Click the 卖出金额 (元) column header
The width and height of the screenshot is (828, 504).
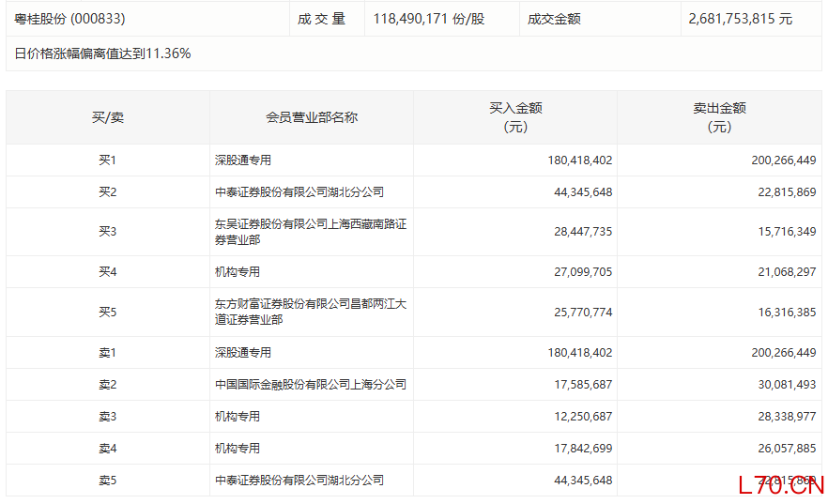point(718,117)
